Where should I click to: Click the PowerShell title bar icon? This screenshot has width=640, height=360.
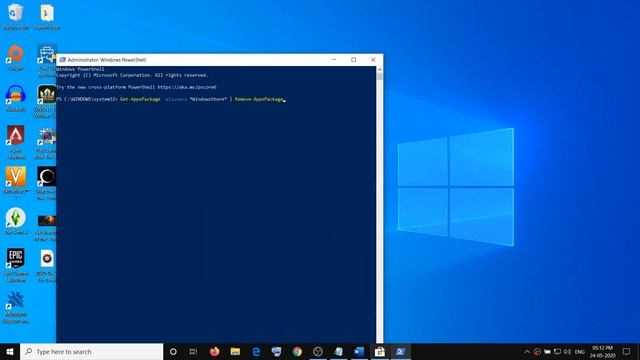[62, 60]
